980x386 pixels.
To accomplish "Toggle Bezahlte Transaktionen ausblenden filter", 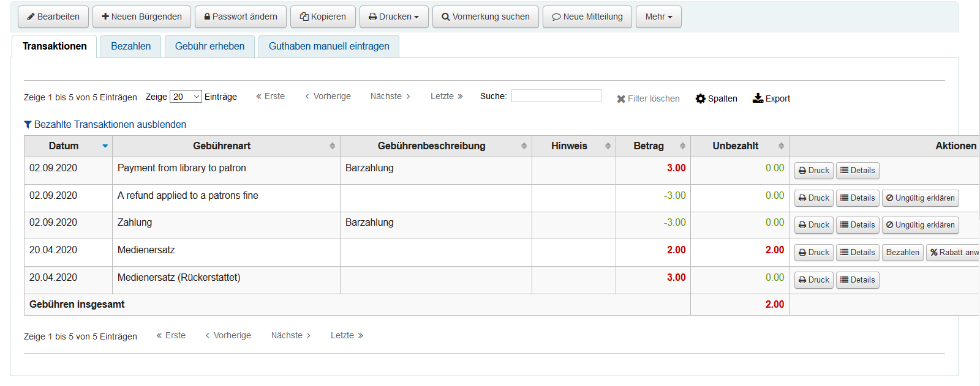I will pos(105,124).
